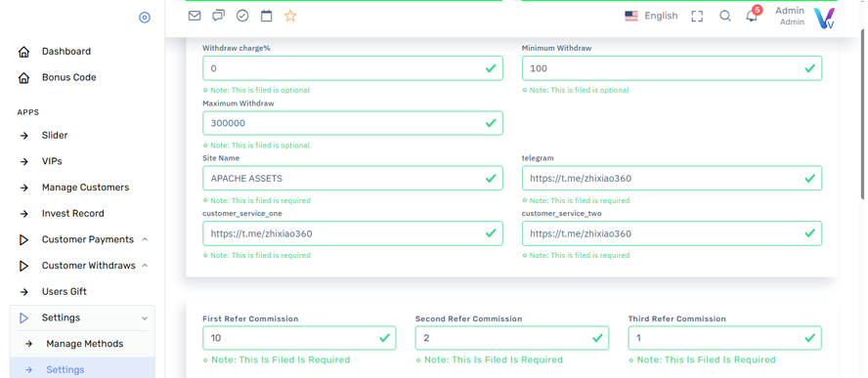Click note under First Refer Commission
This screenshot has width=868, height=378.
[x=277, y=359]
